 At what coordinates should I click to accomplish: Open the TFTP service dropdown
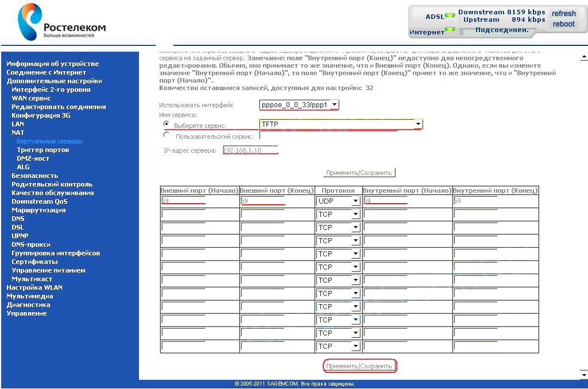418,123
